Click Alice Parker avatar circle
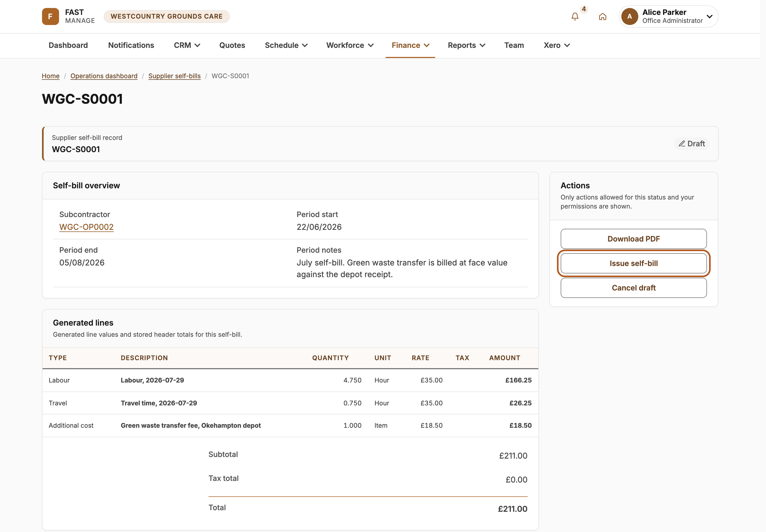Screen dimensions: 766x532 tap(629, 16)
